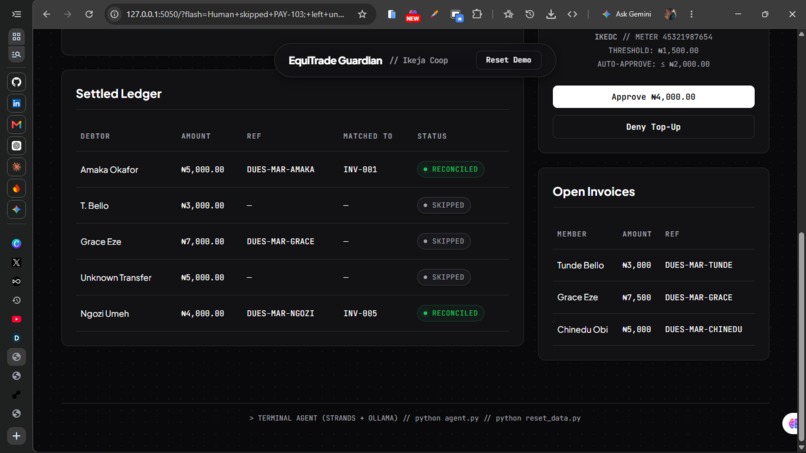
Task: Click the EquiTrade Guardian title
Action: [x=335, y=61]
